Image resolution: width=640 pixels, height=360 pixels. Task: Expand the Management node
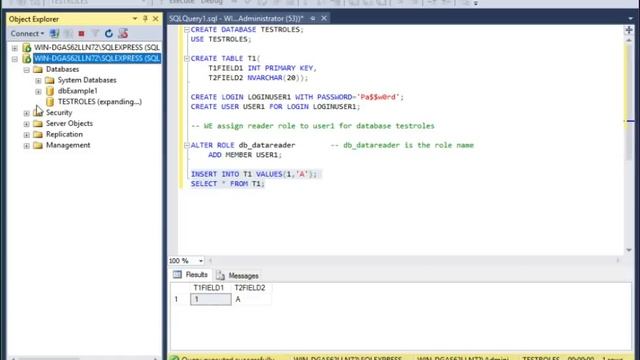tap(27, 146)
